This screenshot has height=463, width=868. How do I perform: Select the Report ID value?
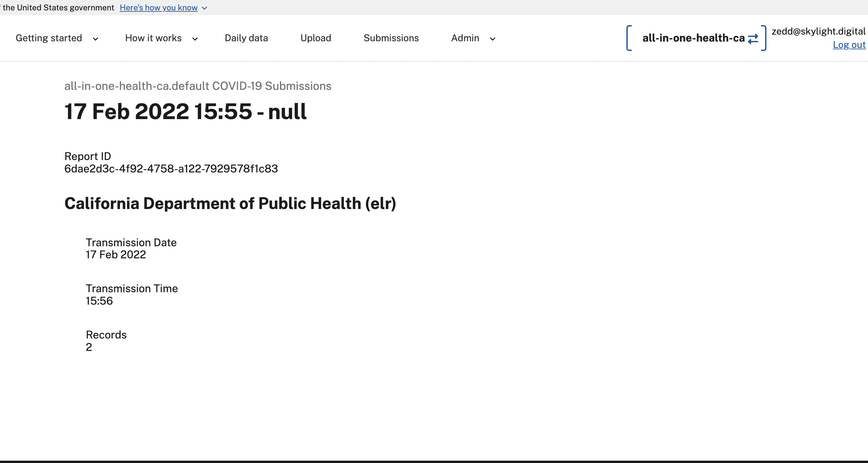point(171,169)
